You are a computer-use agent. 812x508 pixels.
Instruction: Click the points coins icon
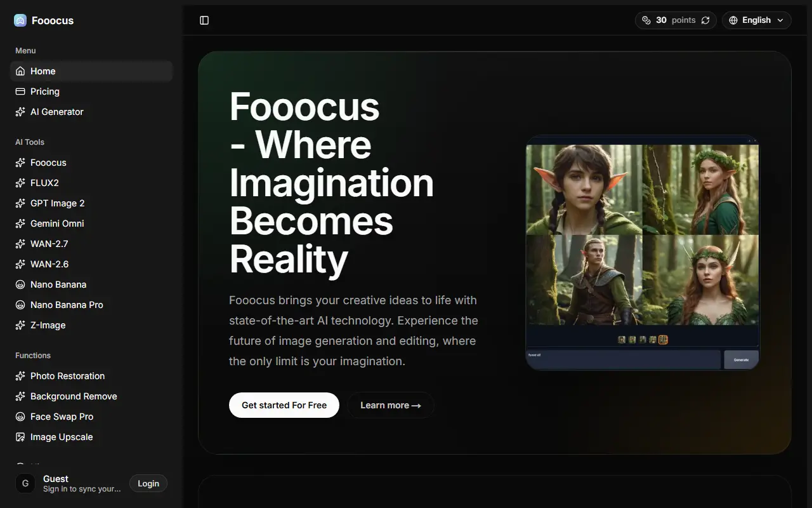point(646,20)
